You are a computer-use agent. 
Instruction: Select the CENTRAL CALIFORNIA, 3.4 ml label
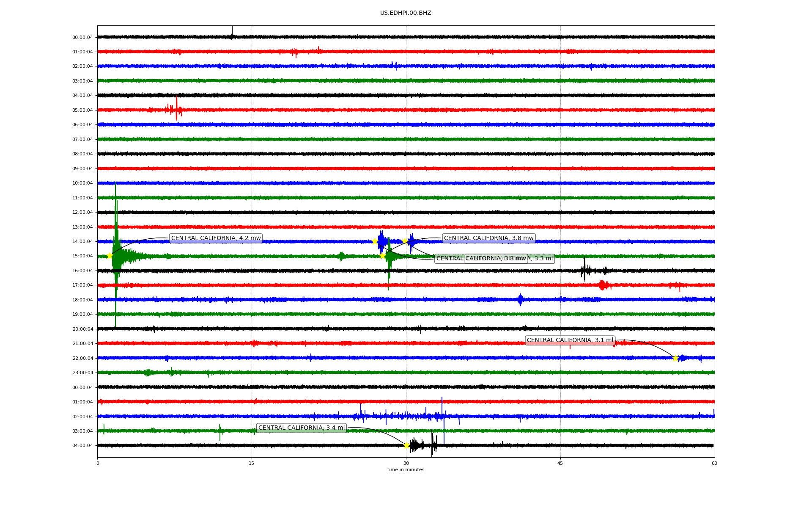(x=301, y=428)
